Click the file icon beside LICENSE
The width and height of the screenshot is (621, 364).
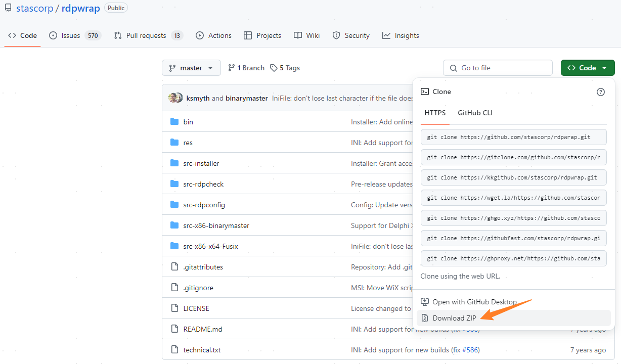[174, 308]
